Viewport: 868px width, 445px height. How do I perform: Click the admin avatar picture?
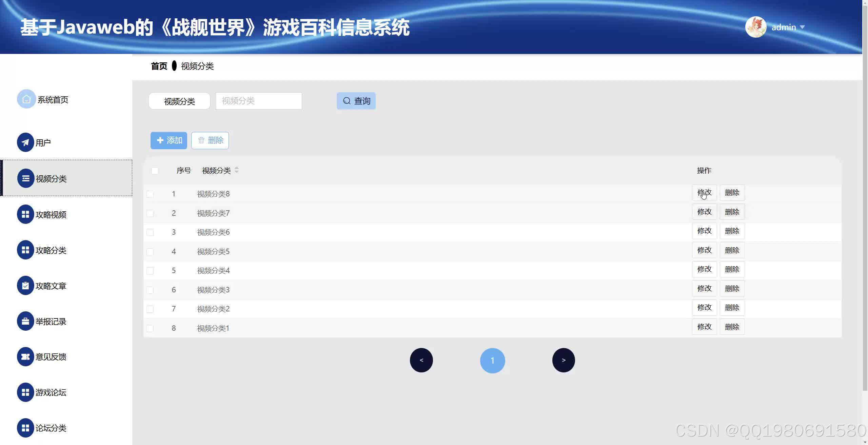755,27
